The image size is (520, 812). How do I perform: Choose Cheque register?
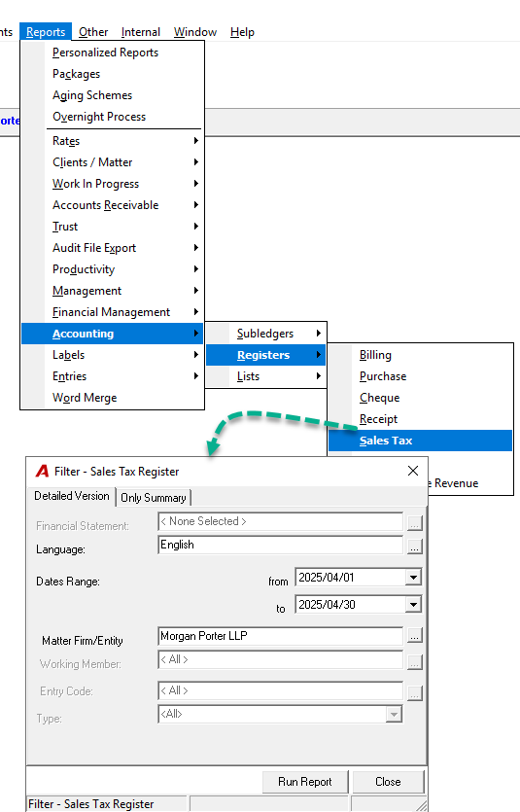point(420,398)
